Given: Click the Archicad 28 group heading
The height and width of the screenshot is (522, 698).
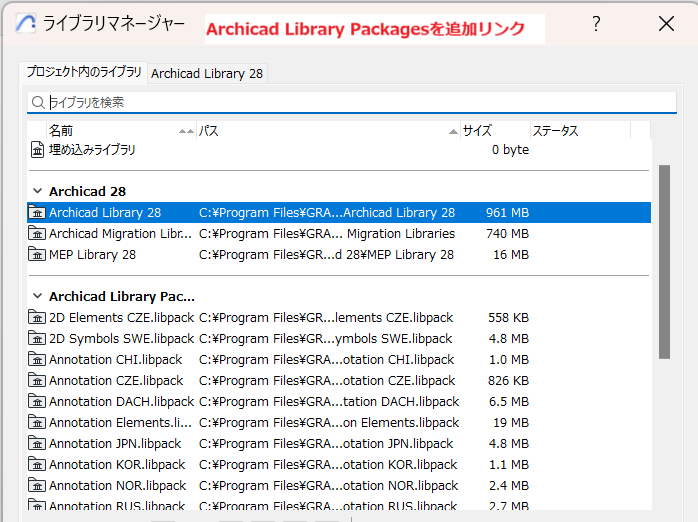Looking at the screenshot, I should tap(88, 191).
